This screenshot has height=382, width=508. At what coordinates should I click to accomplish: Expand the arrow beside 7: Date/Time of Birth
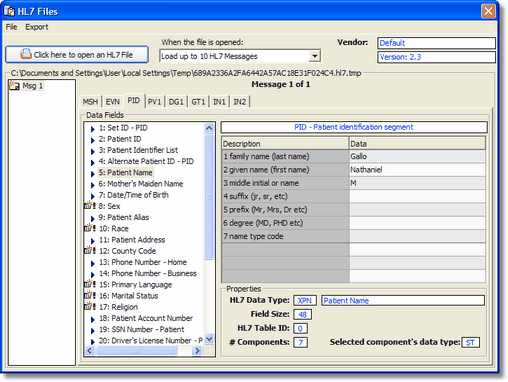point(93,196)
